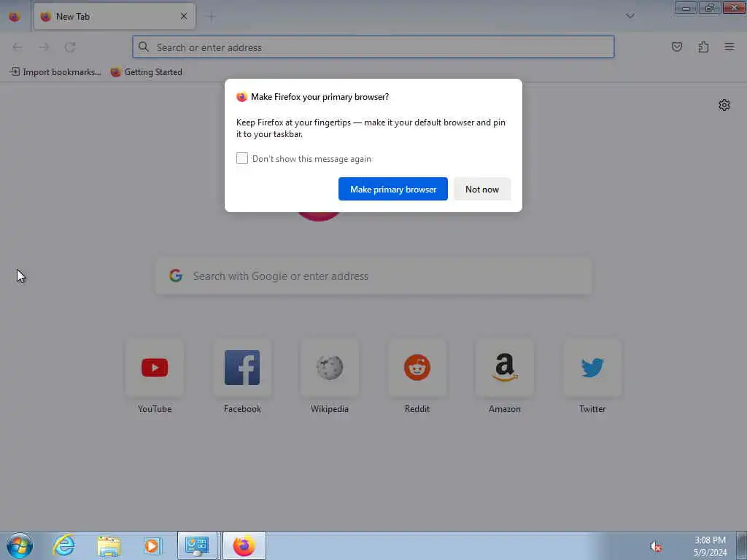Open Windows Explorer from the taskbar
Image resolution: width=747 pixels, height=560 pixels.
tap(109, 545)
